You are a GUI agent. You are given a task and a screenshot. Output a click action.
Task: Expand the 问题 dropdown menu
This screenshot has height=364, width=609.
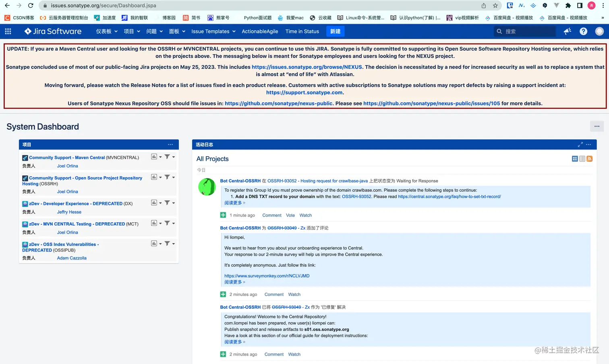coord(154,31)
